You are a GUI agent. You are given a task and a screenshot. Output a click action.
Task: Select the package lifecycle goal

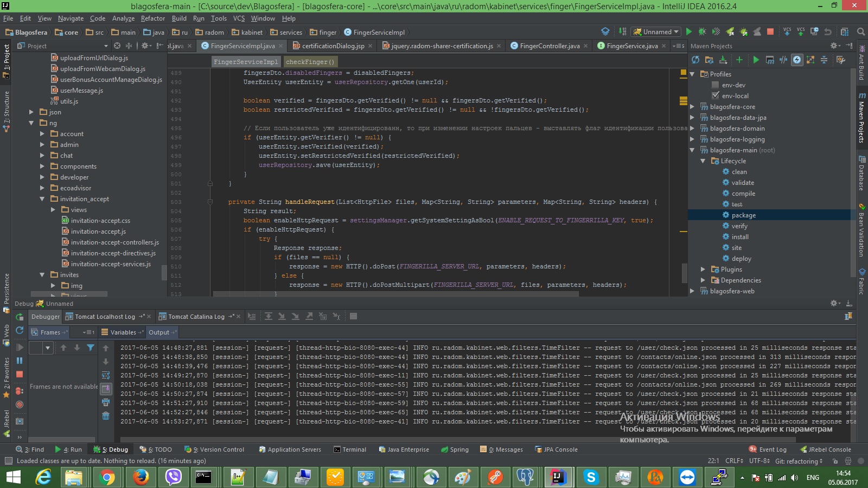pyautogui.click(x=743, y=215)
